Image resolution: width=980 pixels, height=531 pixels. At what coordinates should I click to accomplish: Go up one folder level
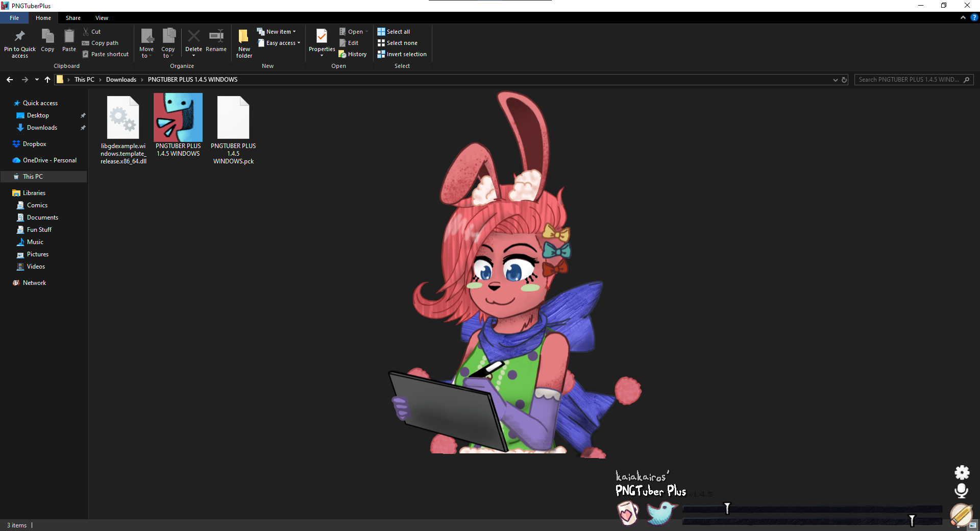[47, 80]
